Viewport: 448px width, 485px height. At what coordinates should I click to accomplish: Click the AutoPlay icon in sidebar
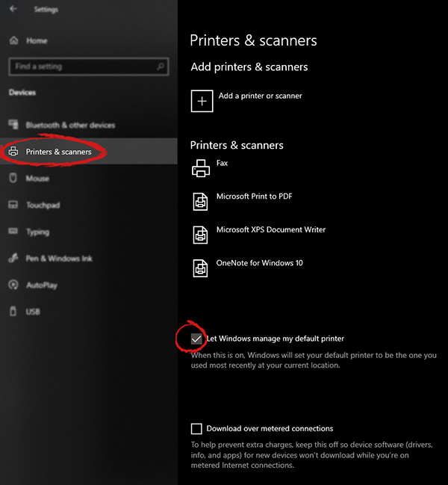click(x=13, y=285)
